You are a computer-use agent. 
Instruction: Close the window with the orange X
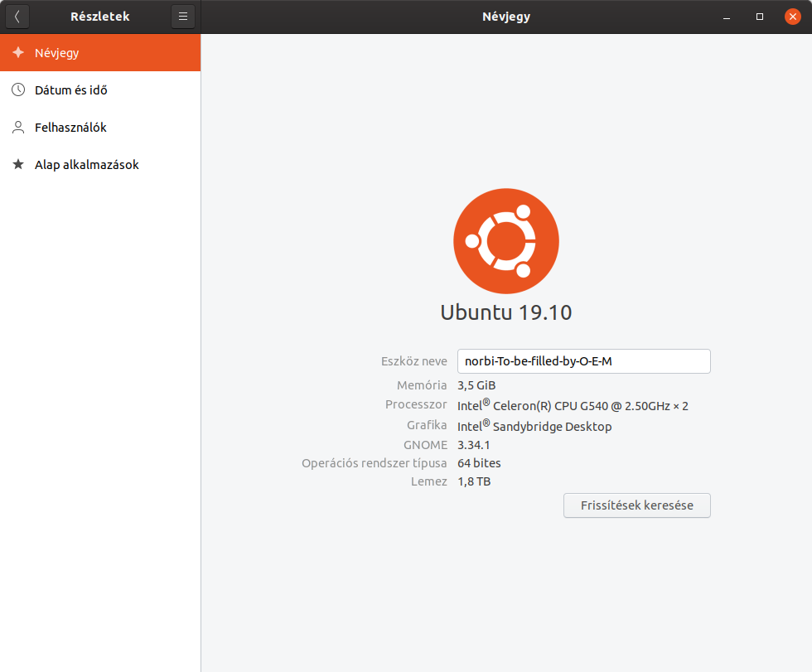(x=792, y=17)
